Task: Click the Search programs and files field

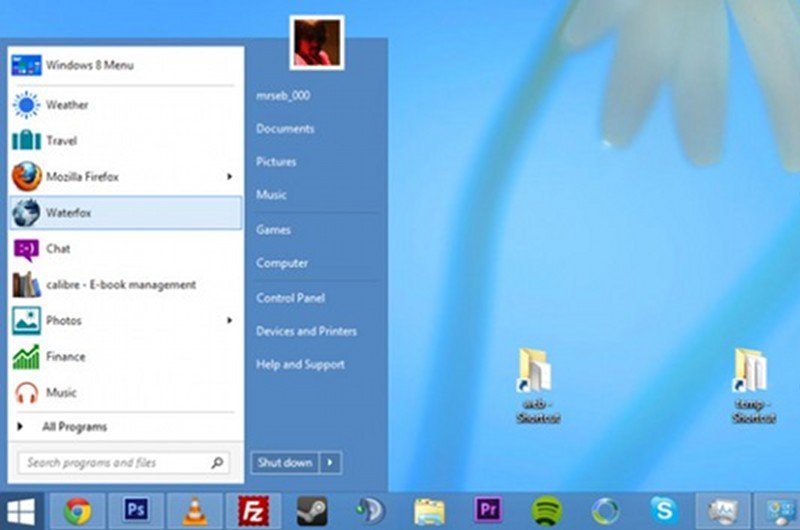Action: [x=124, y=463]
